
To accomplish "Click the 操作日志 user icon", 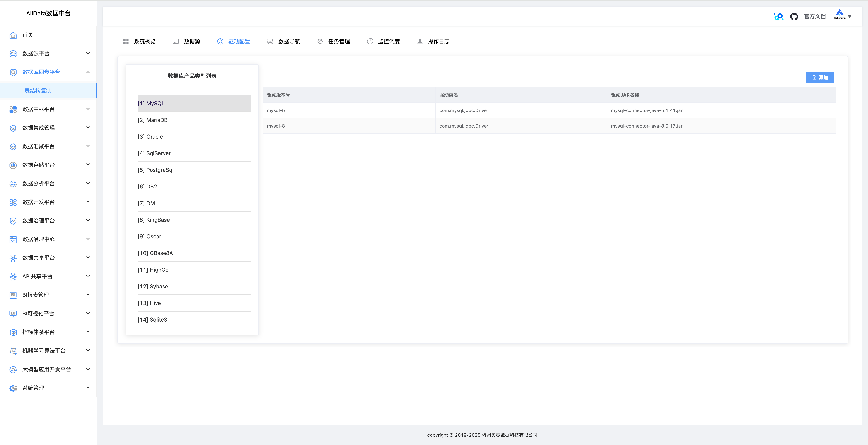I will click(x=420, y=41).
